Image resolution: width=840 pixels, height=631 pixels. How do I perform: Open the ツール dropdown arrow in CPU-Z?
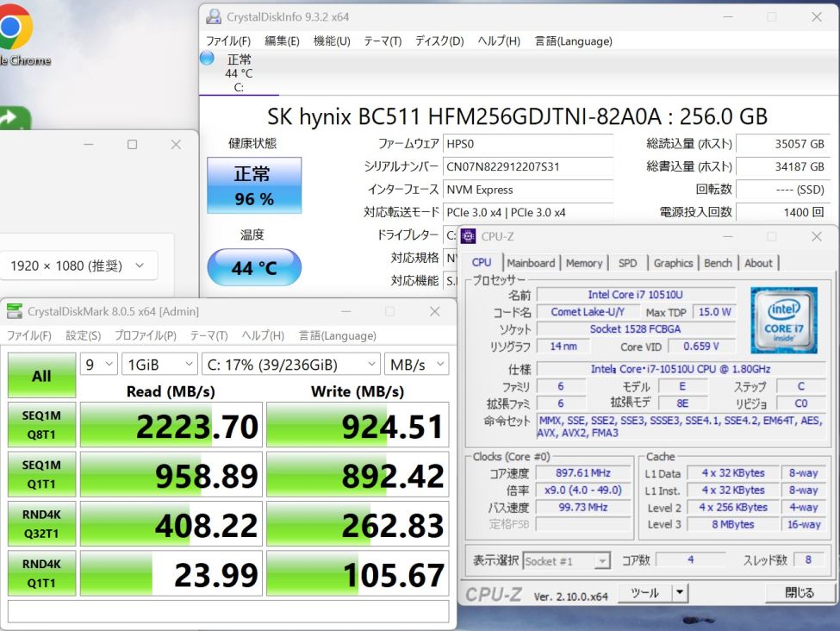tap(680, 592)
